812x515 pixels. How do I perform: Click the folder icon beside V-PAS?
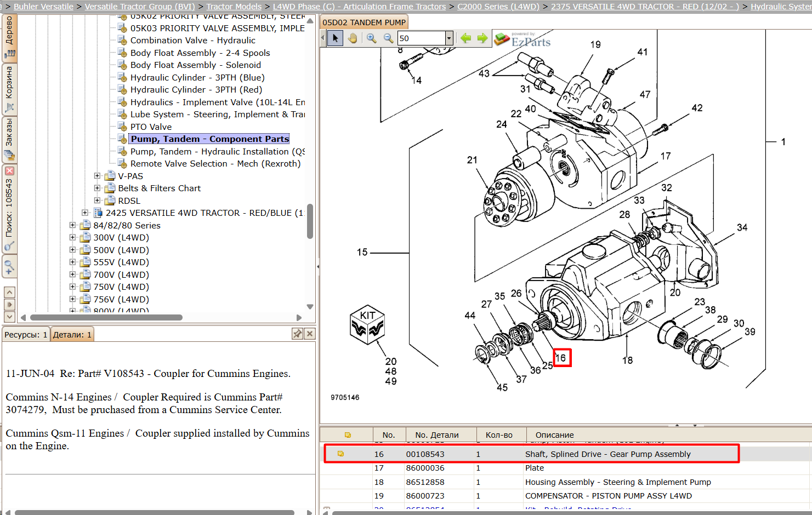110,176
